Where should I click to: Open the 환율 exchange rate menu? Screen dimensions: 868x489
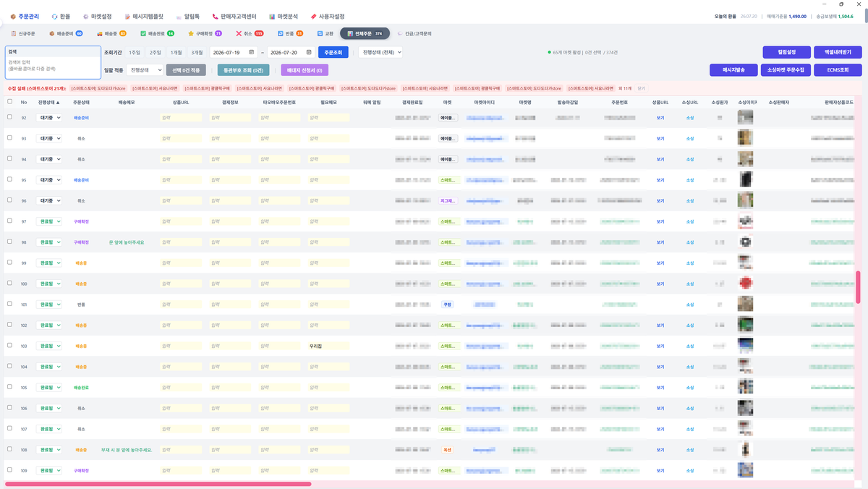pyautogui.click(x=61, y=16)
